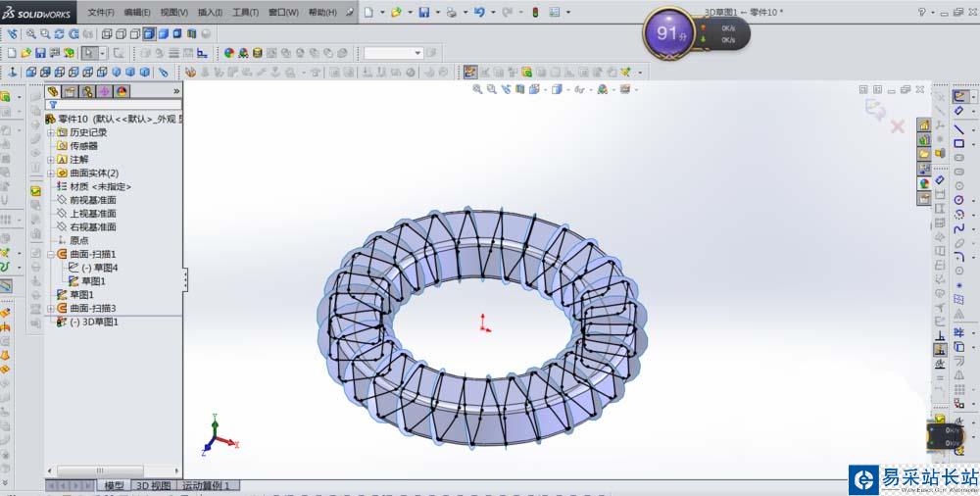980x496 pixels.
Task: Select the 前视基准面 plane in tree
Action: pyautogui.click(x=92, y=200)
